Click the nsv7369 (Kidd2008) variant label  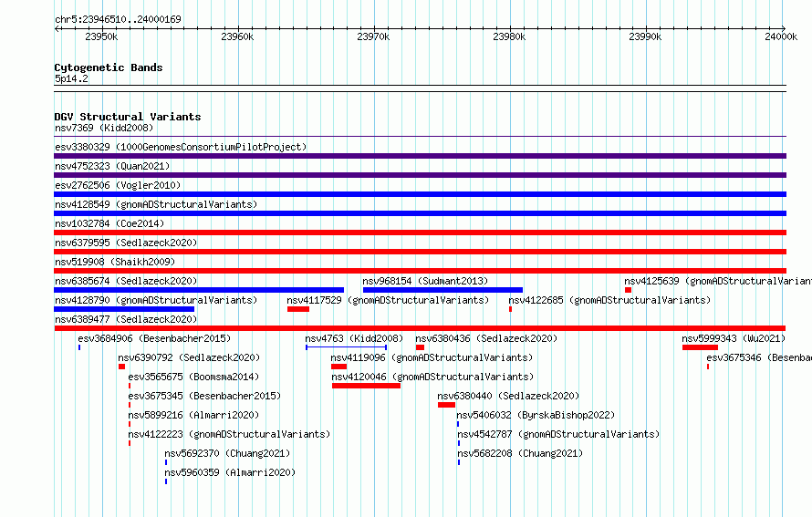click(x=104, y=128)
